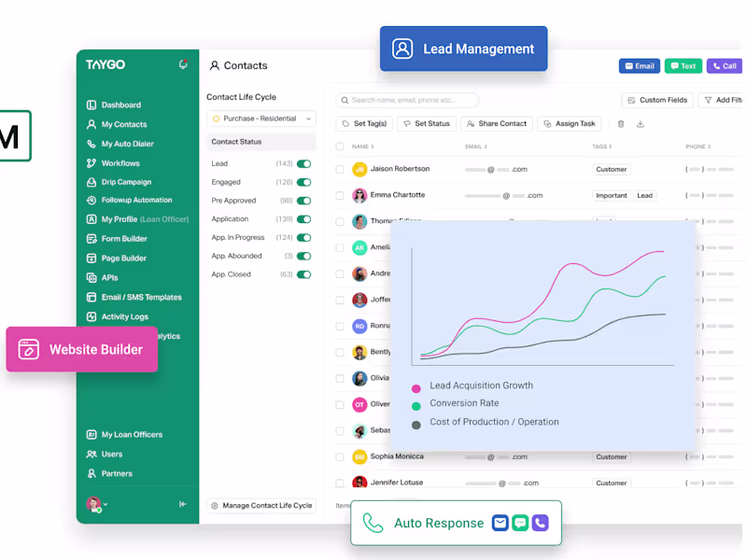Image resolution: width=747 pixels, height=560 pixels.
Task: Click Emma Chartotte's avatar
Action: pyautogui.click(x=359, y=195)
